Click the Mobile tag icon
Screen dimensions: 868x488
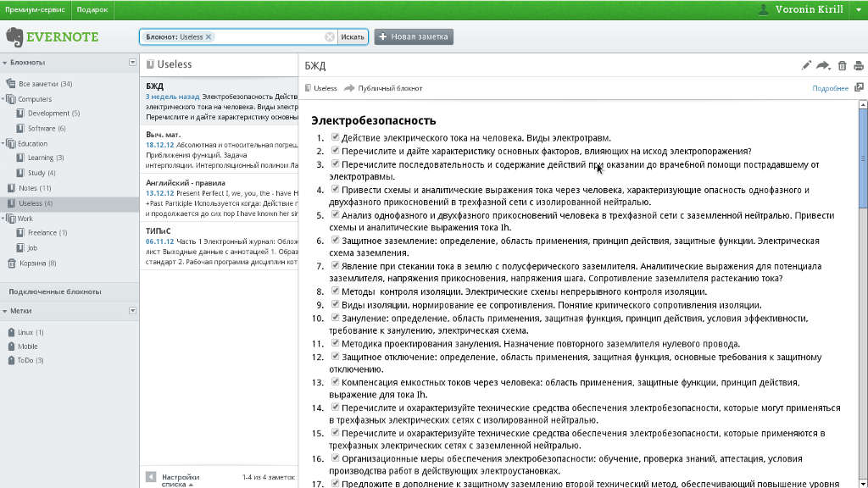tap(11, 347)
